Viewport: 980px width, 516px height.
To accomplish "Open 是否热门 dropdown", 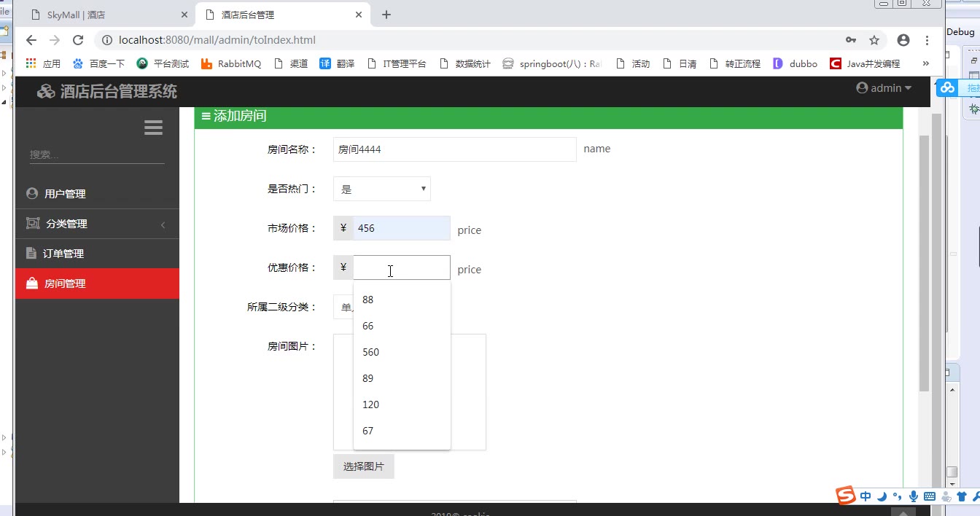I will pyautogui.click(x=382, y=189).
